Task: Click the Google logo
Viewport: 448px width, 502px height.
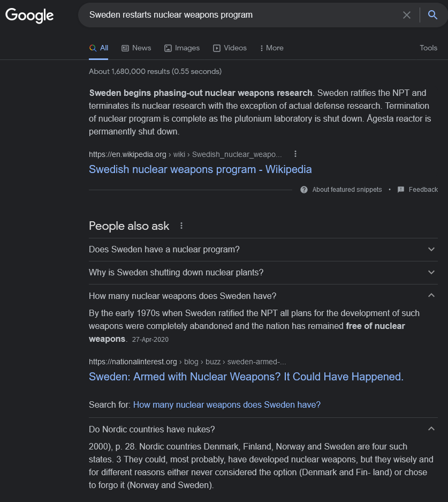Action: tap(29, 15)
